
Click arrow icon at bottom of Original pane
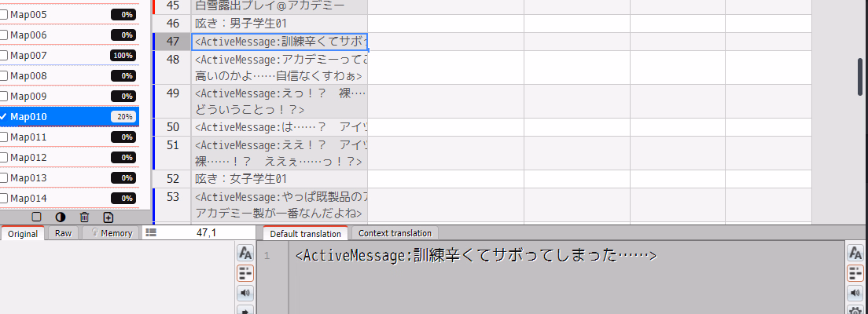245,310
